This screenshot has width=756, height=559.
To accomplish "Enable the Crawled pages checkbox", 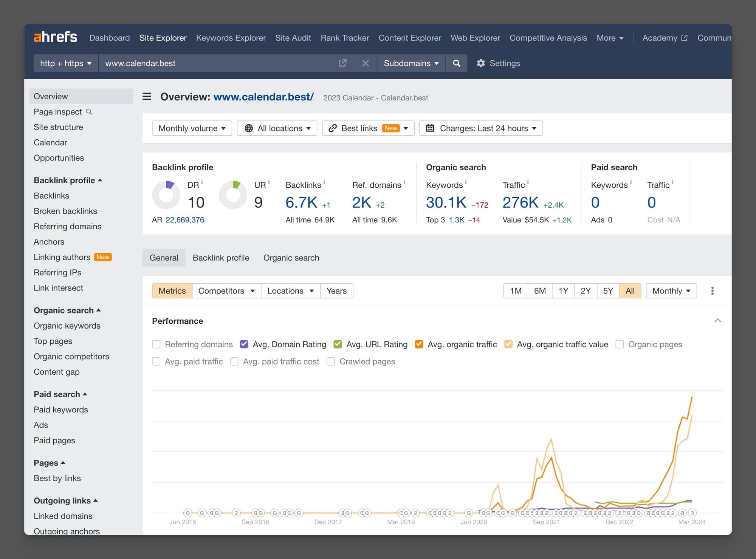I will 331,361.
